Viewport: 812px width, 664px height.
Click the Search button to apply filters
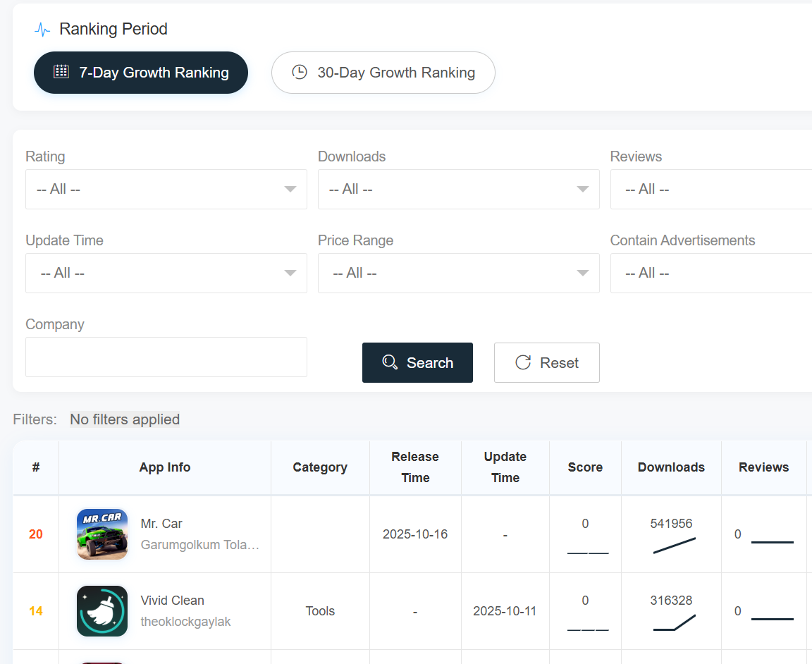tap(417, 362)
